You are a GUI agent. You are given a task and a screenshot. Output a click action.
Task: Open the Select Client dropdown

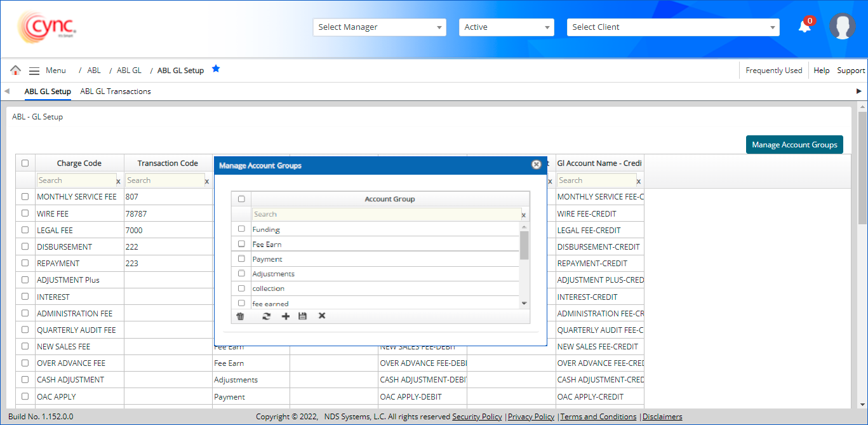(x=672, y=27)
